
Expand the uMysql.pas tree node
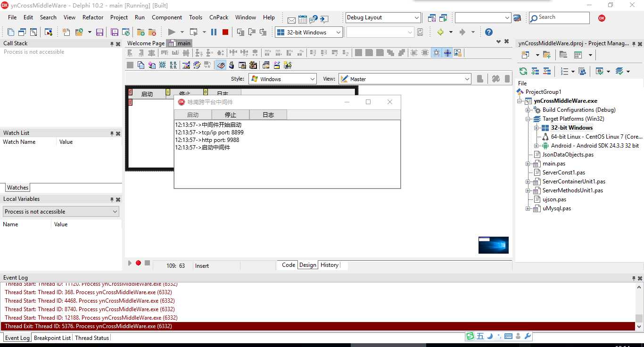(x=528, y=208)
